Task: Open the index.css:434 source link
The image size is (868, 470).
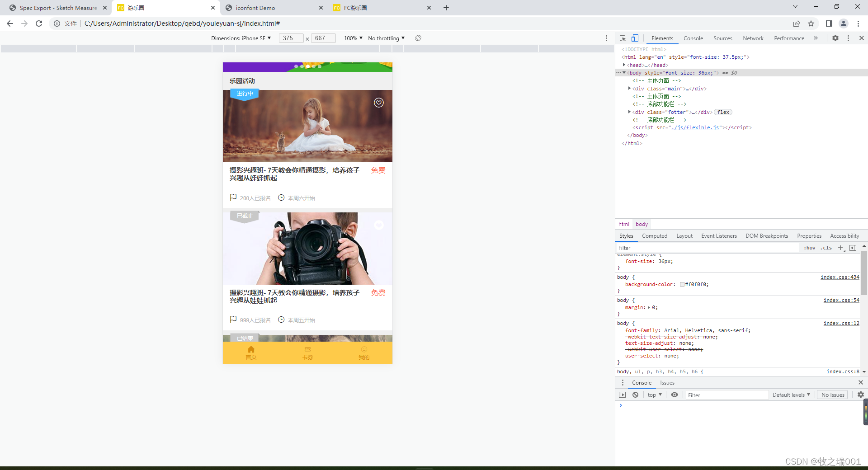Action: [840, 277]
